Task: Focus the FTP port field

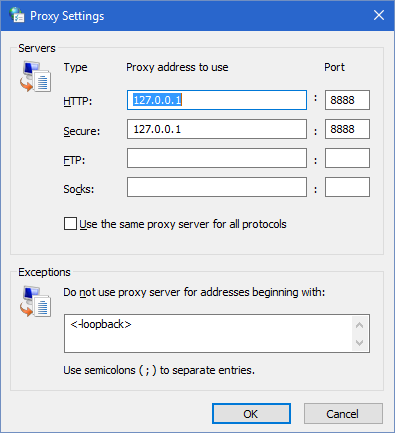Action: [x=347, y=158]
